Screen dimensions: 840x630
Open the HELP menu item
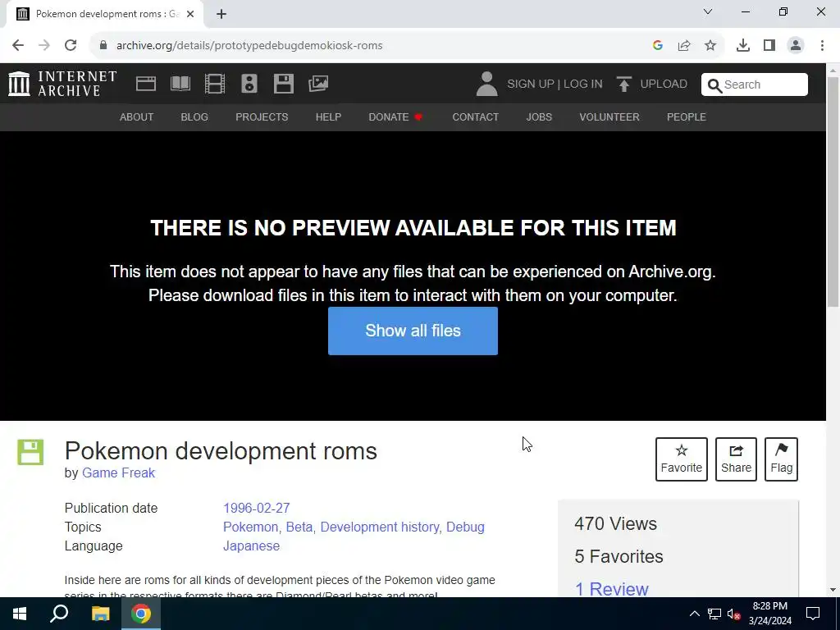coord(328,116)
